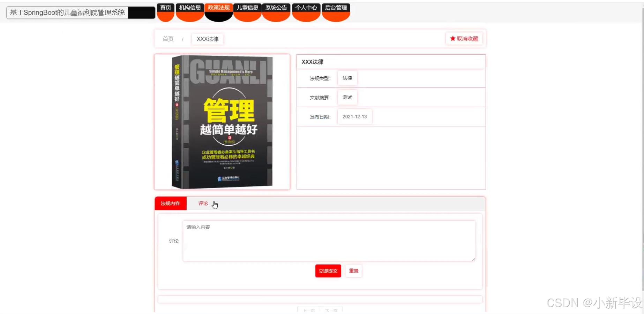
Task: Open the 首页 navigation menu item
Action: 165,8
